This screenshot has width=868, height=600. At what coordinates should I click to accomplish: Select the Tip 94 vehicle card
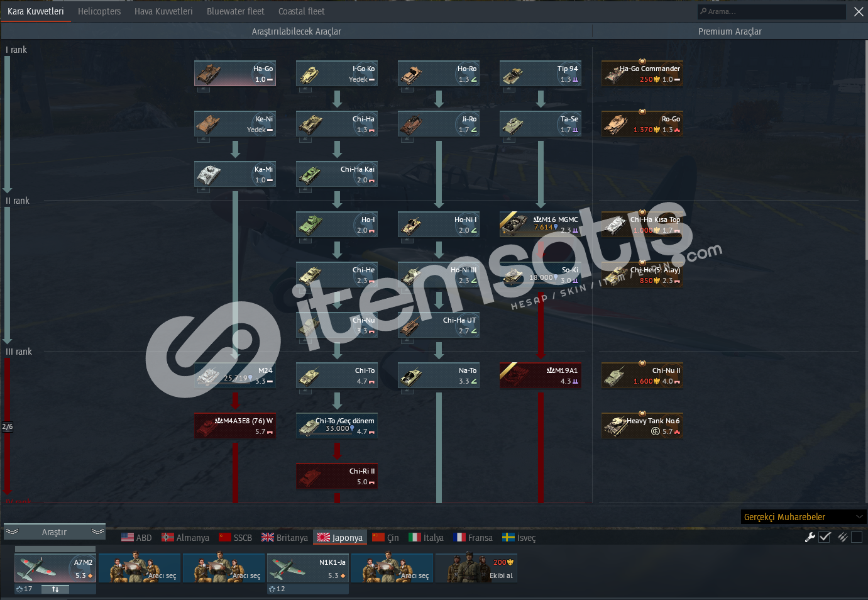(x=541, y=74)
